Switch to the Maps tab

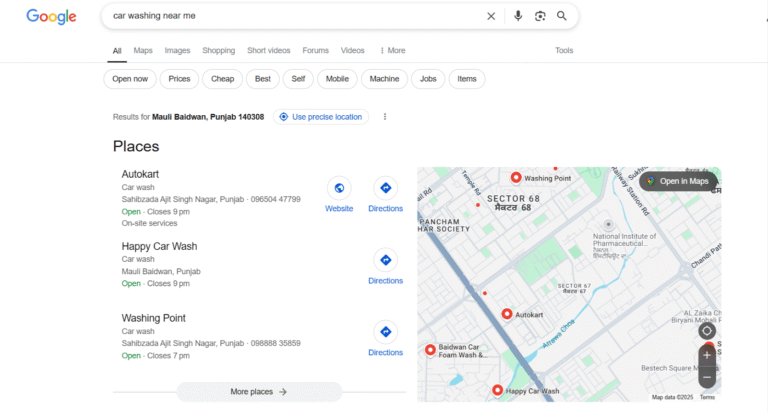(x=143, y=50)
